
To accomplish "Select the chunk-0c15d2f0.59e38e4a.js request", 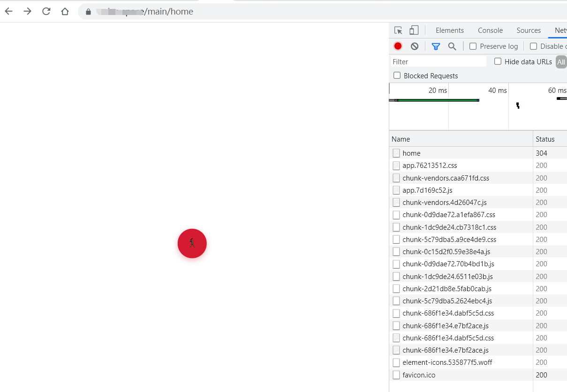I will 478,252.
